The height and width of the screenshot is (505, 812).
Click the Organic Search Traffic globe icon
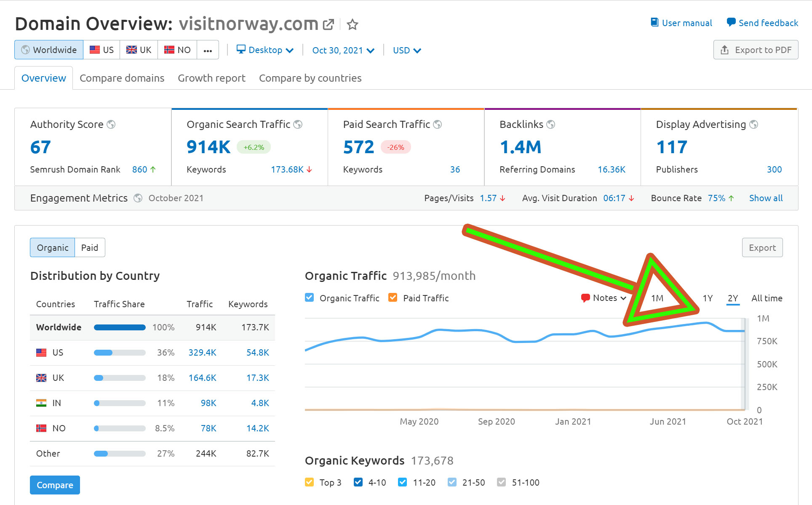298,124
